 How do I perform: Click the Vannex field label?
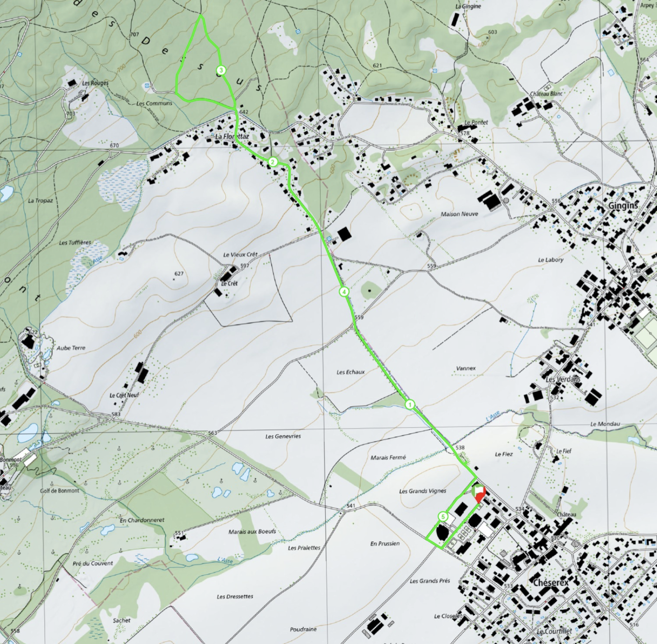click(465, 368)
